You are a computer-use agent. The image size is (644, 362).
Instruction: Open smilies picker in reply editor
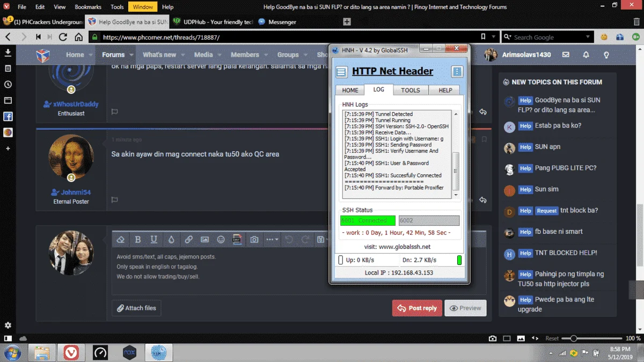tap(221, 239)
